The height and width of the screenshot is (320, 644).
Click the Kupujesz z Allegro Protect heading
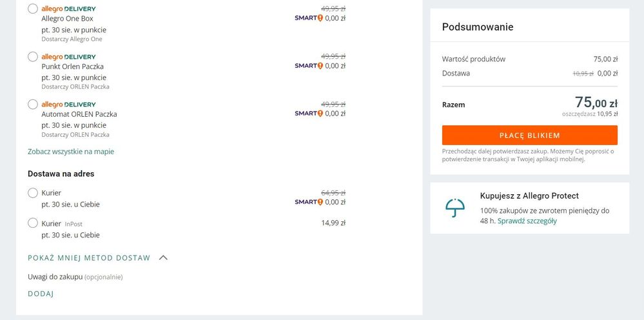(x=529, y=196)
